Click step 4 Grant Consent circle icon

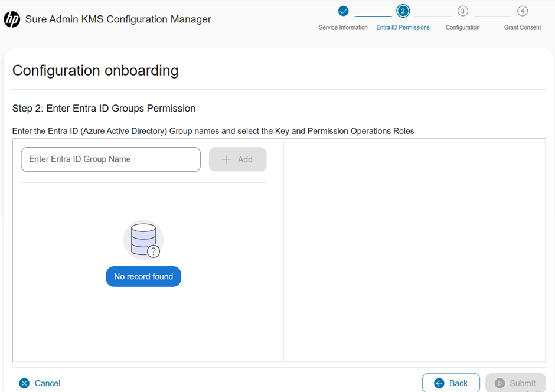[522, 10]
